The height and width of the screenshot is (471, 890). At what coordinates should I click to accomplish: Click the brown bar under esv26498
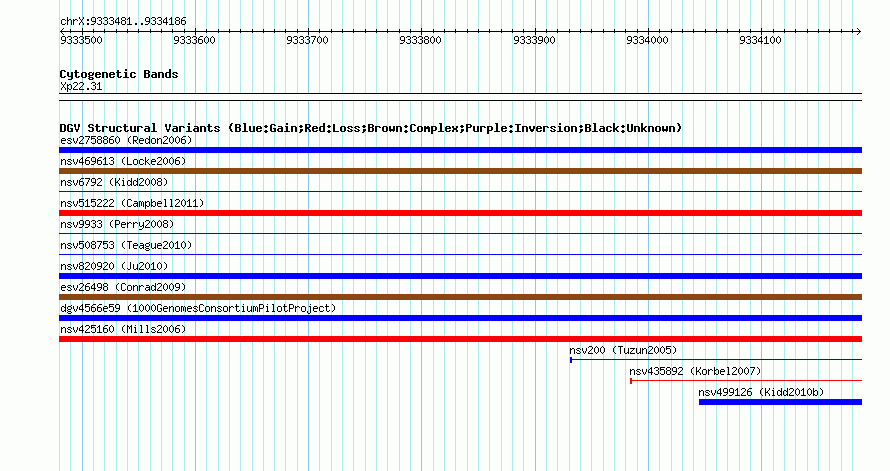coord(460,297)
